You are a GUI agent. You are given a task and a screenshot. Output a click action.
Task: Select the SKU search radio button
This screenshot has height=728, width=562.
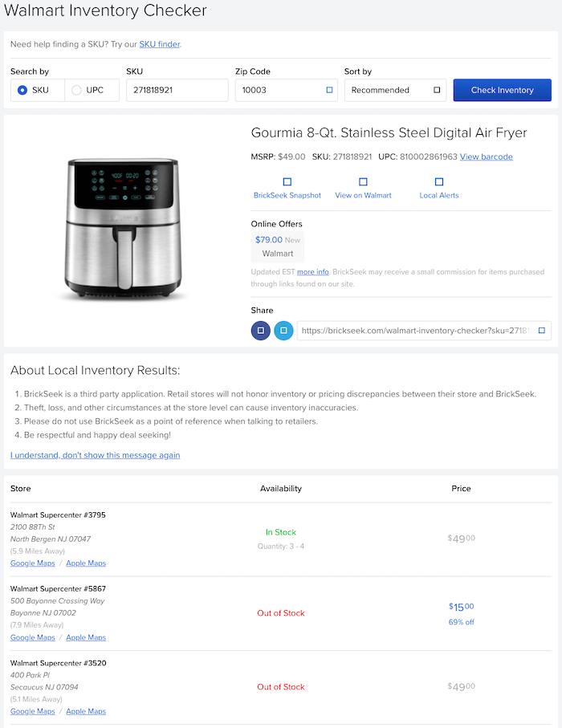[x=22, y=90]
